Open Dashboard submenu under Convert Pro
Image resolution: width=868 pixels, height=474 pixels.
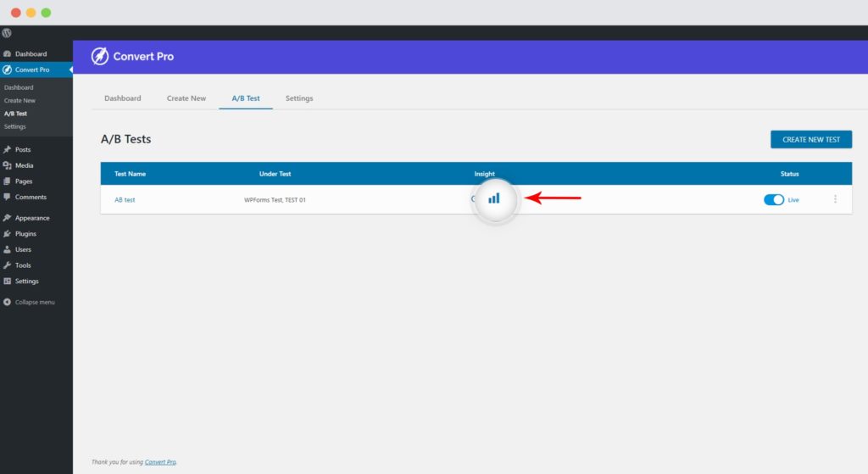click(x=19, y=87)
